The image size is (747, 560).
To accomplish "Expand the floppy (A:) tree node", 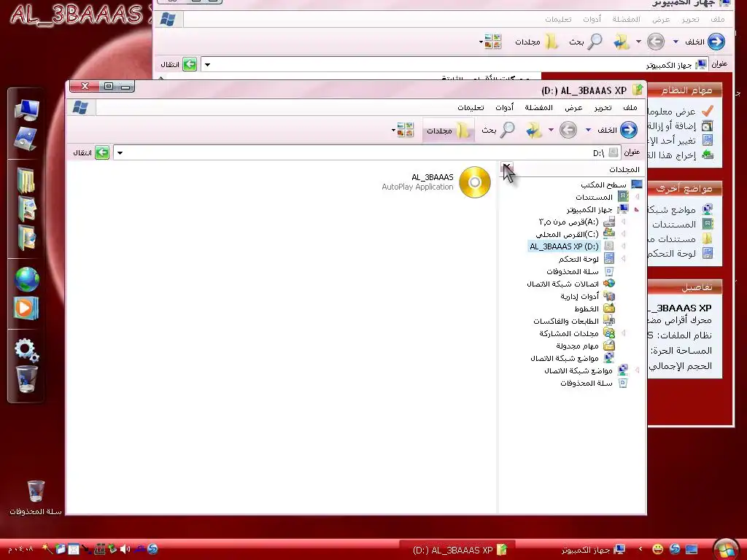I will click(x=623, y=222).
